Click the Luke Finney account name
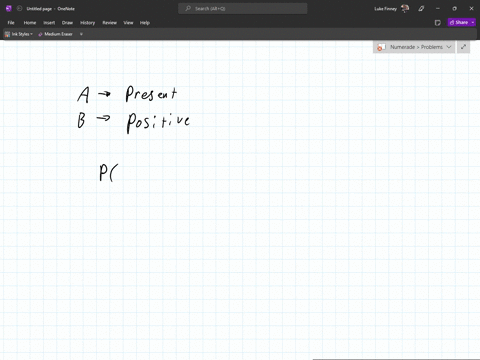 385,9
